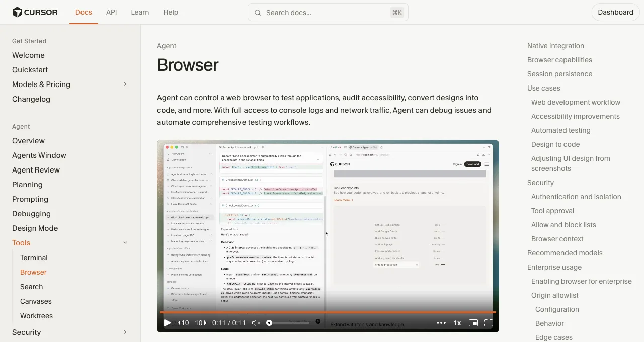Adjust the video volume slider

[288, 323]
